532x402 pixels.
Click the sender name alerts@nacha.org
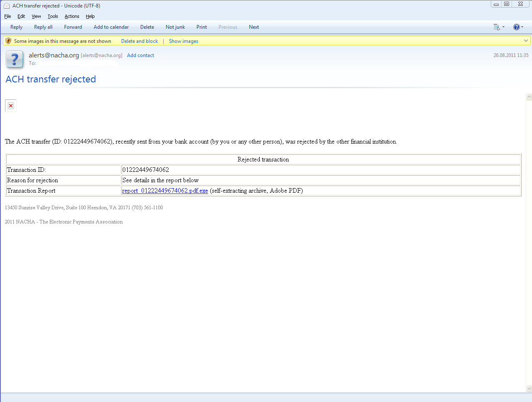(54, 55)
